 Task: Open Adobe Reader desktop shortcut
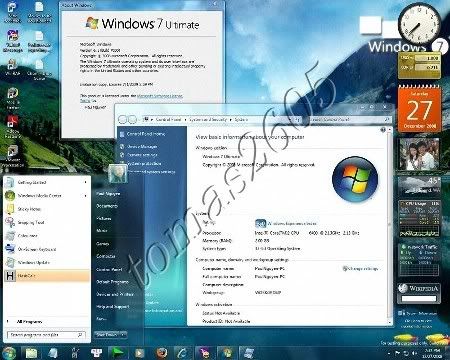click(x=12, y=127)
